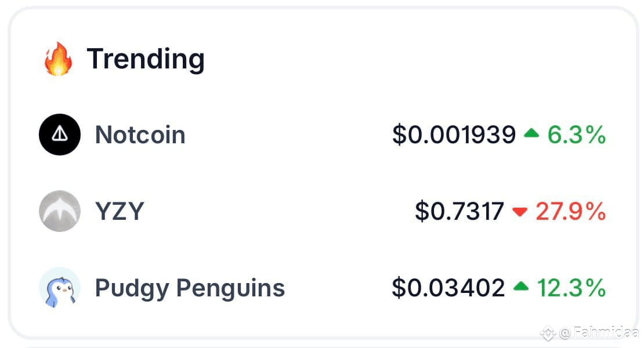This screenshot has height=348, width=644.
Task: Open the YZY coin name
Action: tap(120, 211)
